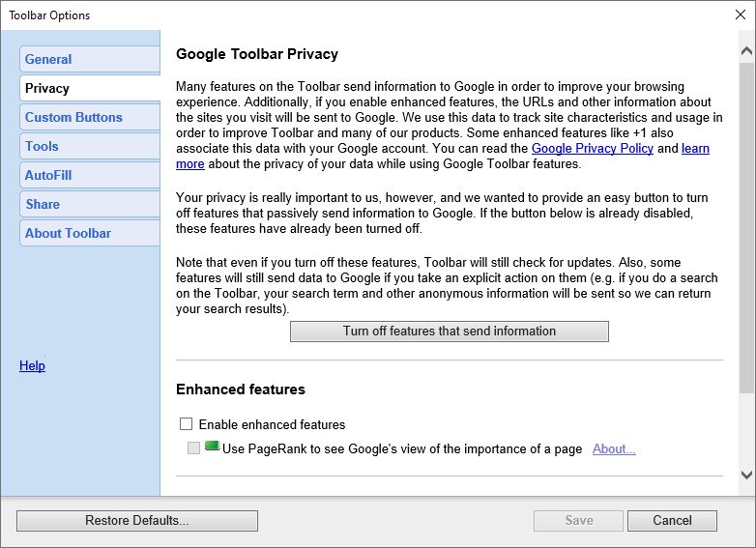Viewport: 756px width, 548px height.
Task: Open the About Toolbar tab
Action: pos(90,233)
